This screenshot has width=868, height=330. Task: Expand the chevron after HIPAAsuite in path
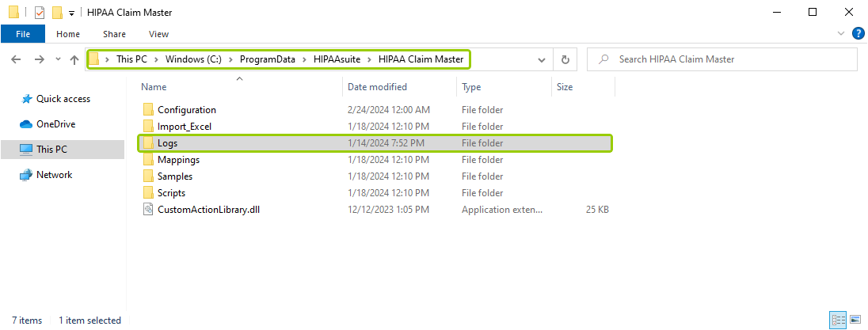[369, 59]
